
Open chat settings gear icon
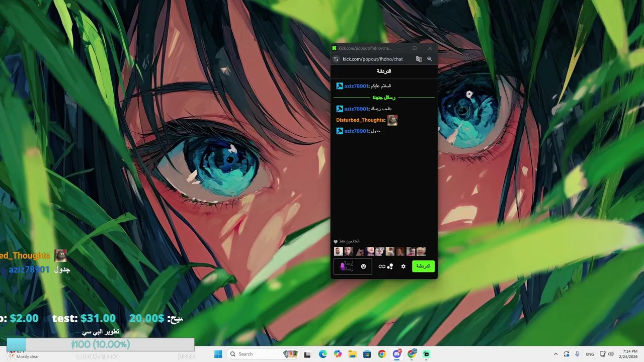coord(403,266)
